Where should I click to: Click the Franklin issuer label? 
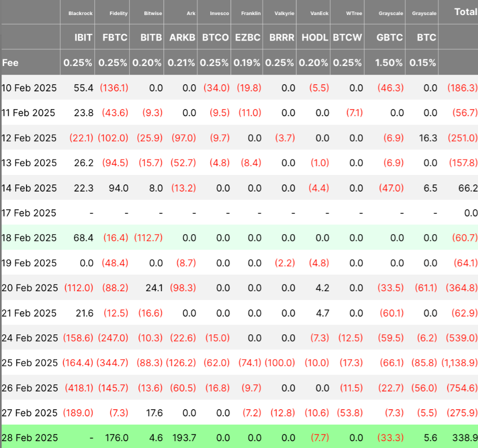tap(251, 13)
